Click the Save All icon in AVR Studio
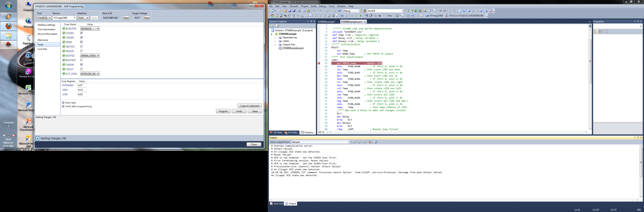The height and width of the screenshot is (212, 644). click(x=294, y=11)
